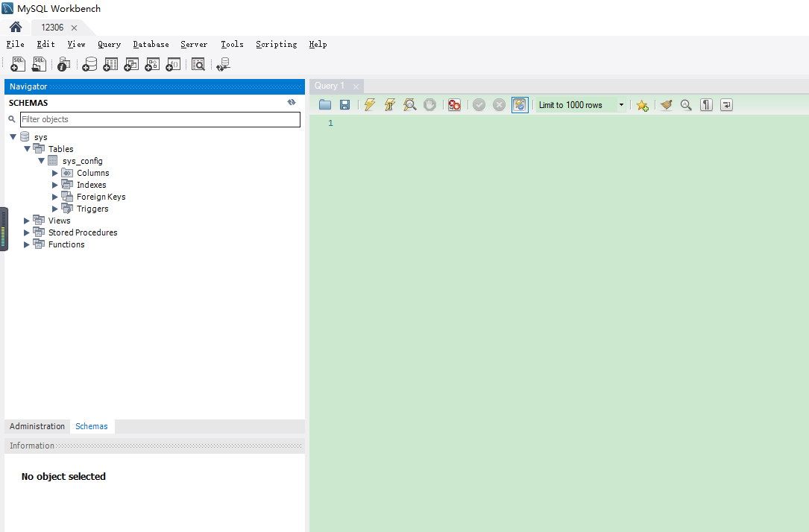Expand the Indexes node

[54, 185]
